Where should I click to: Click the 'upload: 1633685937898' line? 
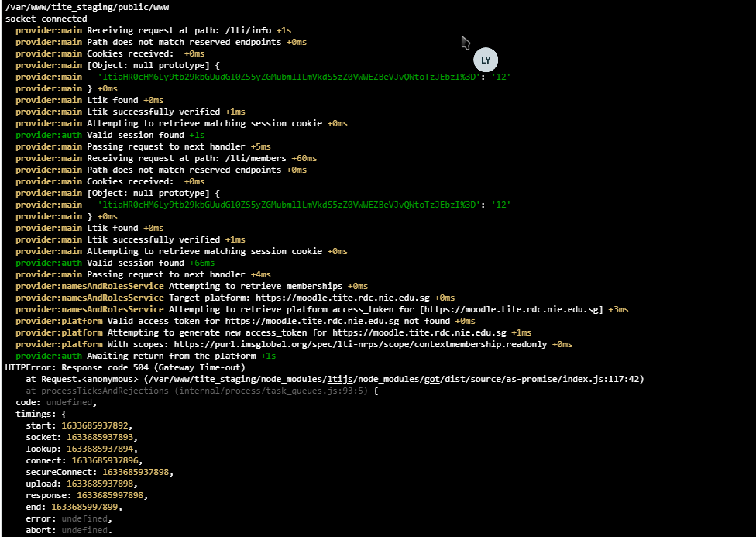[x=82, y=484]
